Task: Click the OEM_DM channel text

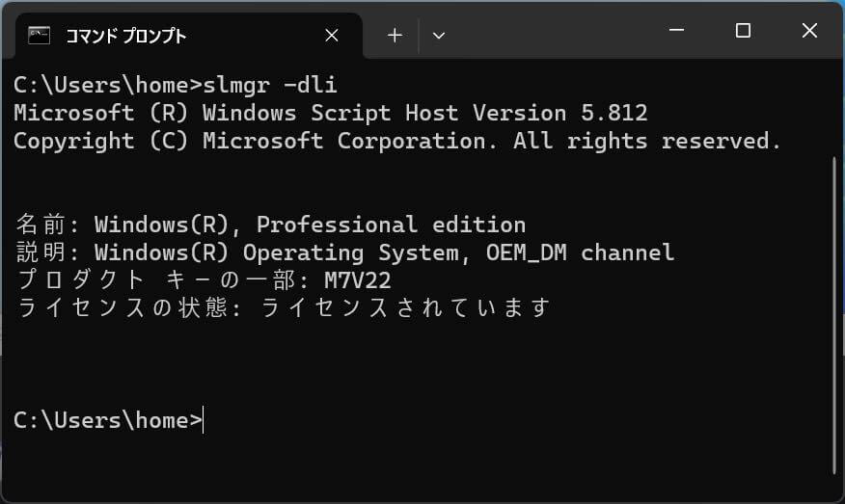Action: pos(580,252)
